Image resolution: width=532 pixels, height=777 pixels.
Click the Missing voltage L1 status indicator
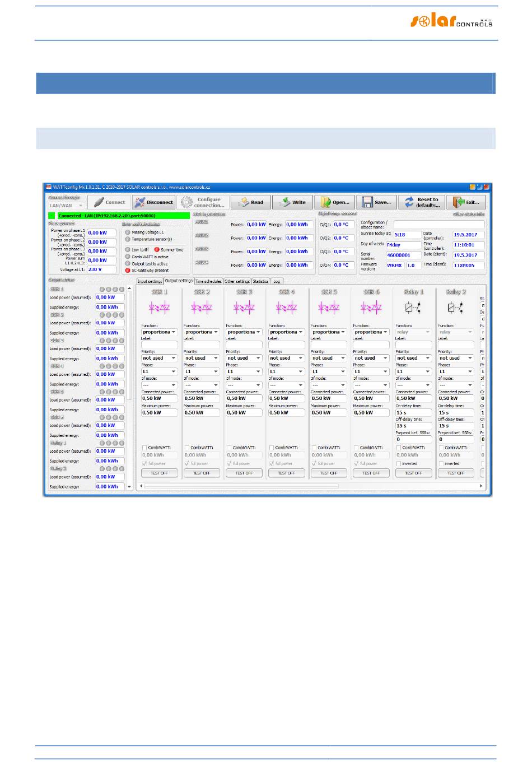pyautogui.click(x=128, y=232)
